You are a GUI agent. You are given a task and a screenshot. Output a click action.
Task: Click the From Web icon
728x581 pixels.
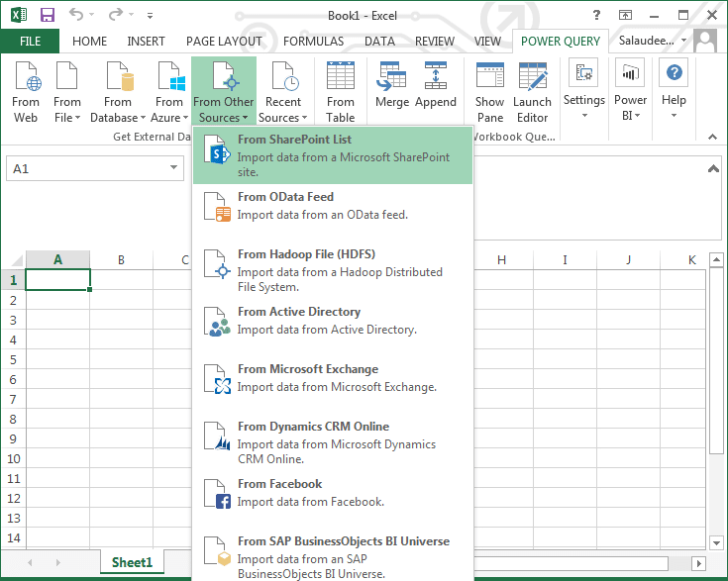pyautogui.click(x=26, y=92)
